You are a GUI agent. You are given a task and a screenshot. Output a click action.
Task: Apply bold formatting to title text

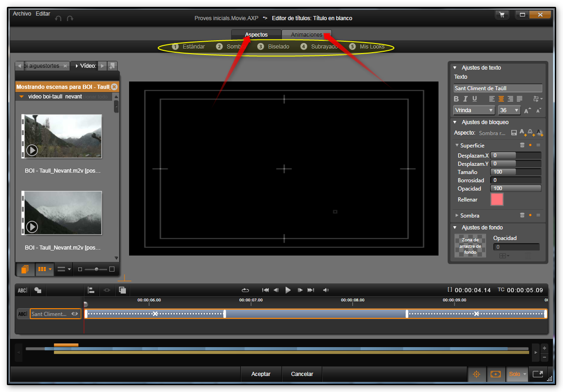(x=456, y=99)
